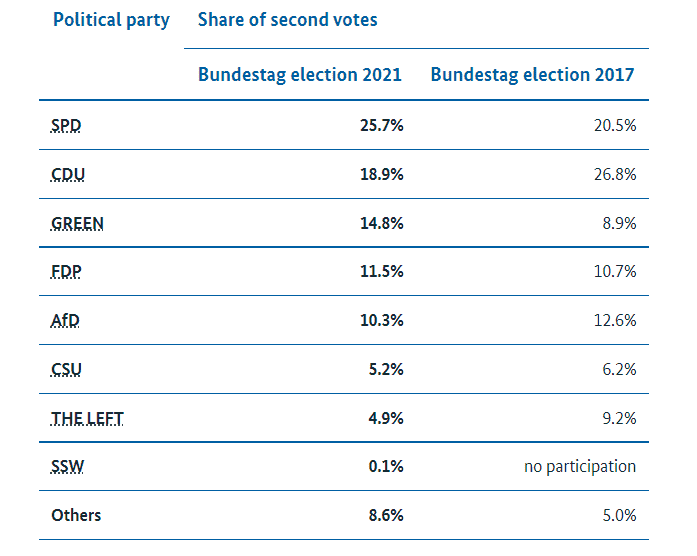Click the CSU party abbreviation
This screenshot has width=697, height=556.
coord(67,370)
